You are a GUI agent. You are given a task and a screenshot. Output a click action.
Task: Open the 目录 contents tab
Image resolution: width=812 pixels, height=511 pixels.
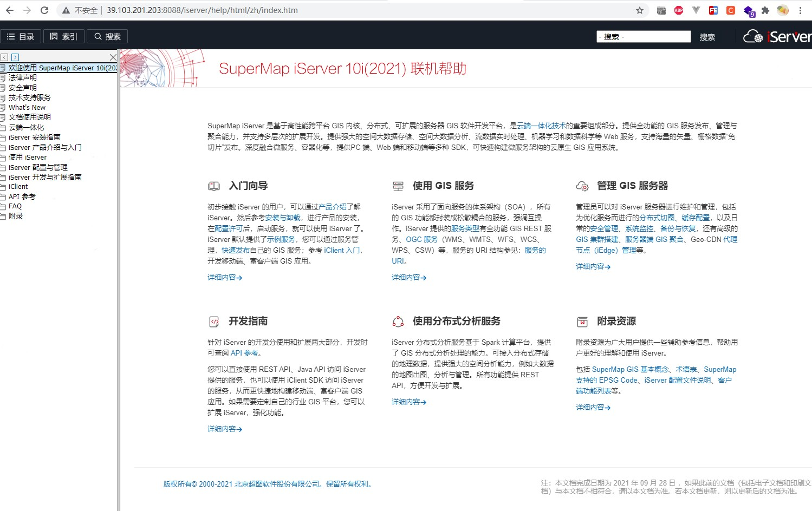click(21, 36)
